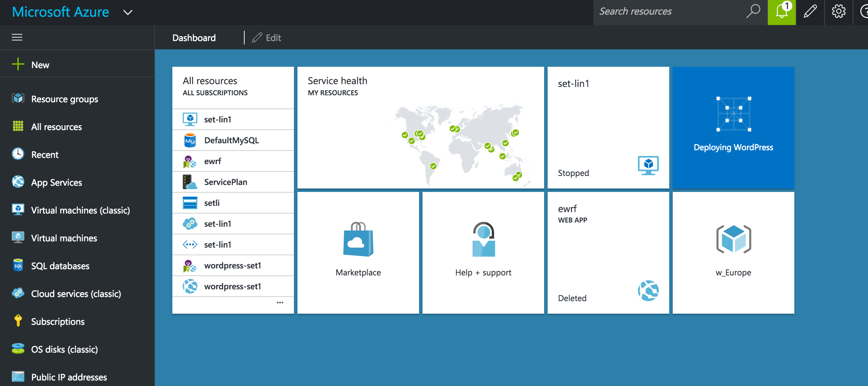The image size is (868, 386).
Task: Open SQL databases in sidebar
Action: 60,266
